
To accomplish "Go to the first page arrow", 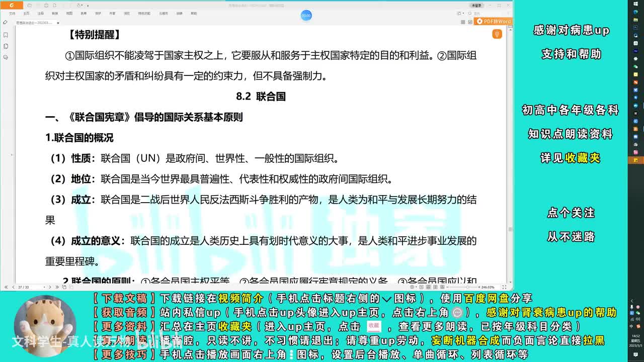I will click(6, 287).
